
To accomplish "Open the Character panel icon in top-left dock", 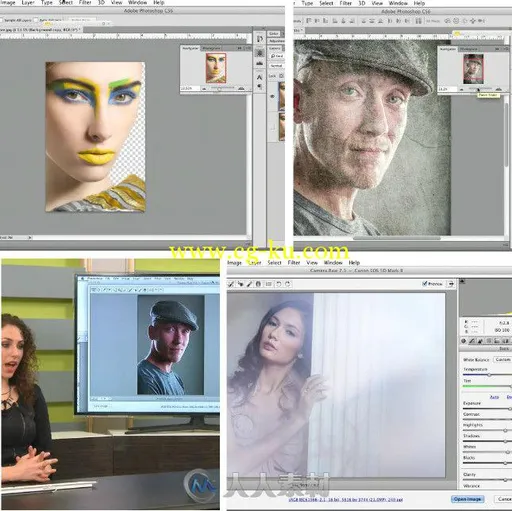I will 260,77.
